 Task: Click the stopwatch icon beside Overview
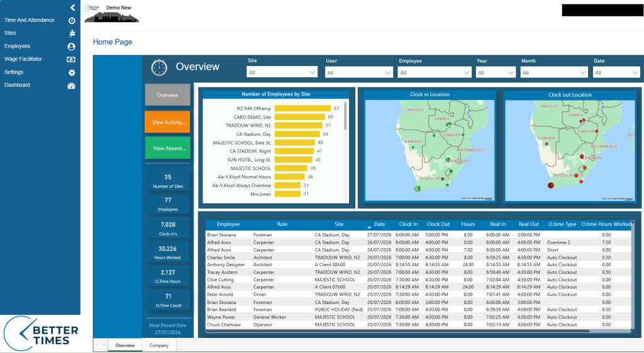[159, 67]
